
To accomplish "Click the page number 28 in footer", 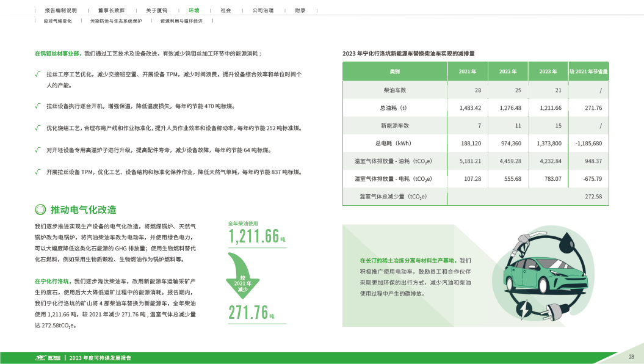I will [x=632, y=357].
